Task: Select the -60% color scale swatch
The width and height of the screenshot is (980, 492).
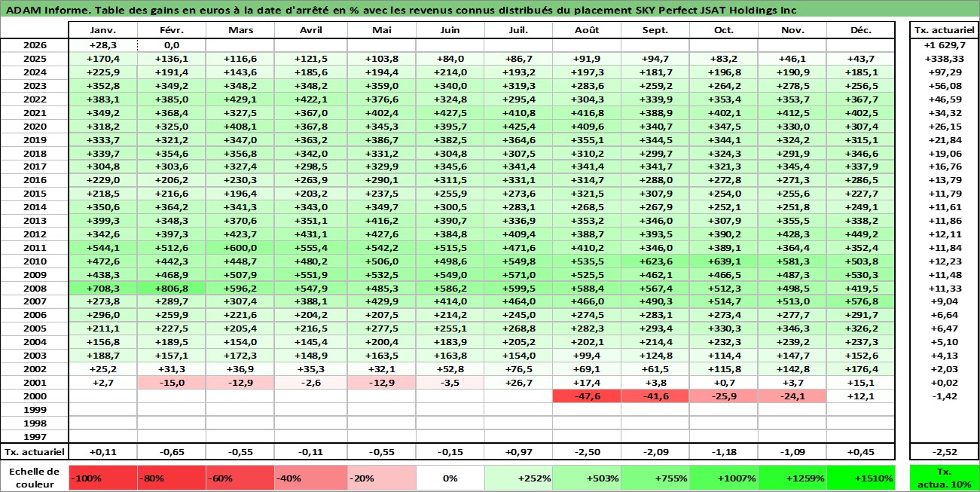Action: (240, 478)
